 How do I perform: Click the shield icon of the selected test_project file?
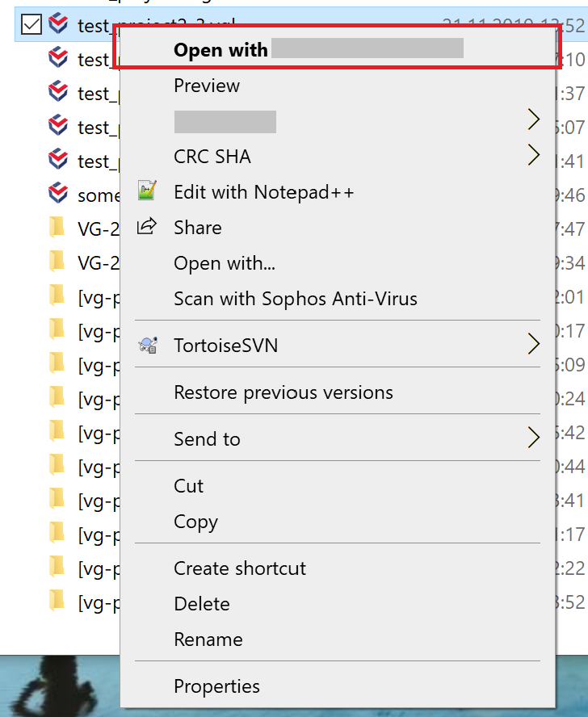tap(57, 24)
